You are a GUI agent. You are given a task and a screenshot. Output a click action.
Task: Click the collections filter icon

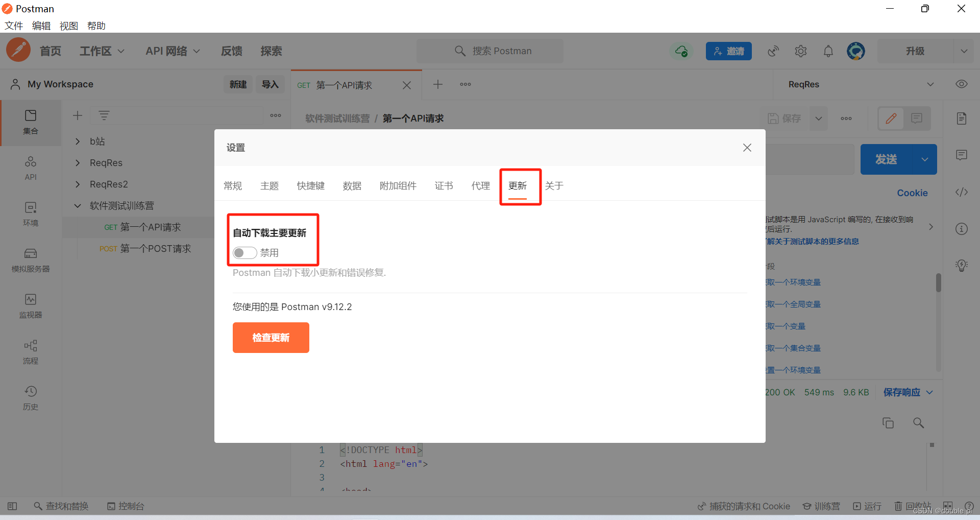pyautogui.click(x=104, y=115)
